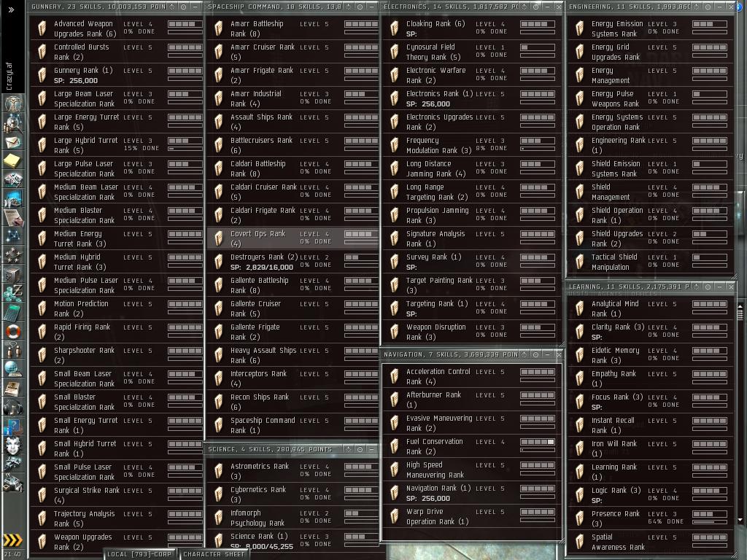The image size is (747, 560).
Task: Open the calculator icon in the sidebar
Action: tap(13, 311)
